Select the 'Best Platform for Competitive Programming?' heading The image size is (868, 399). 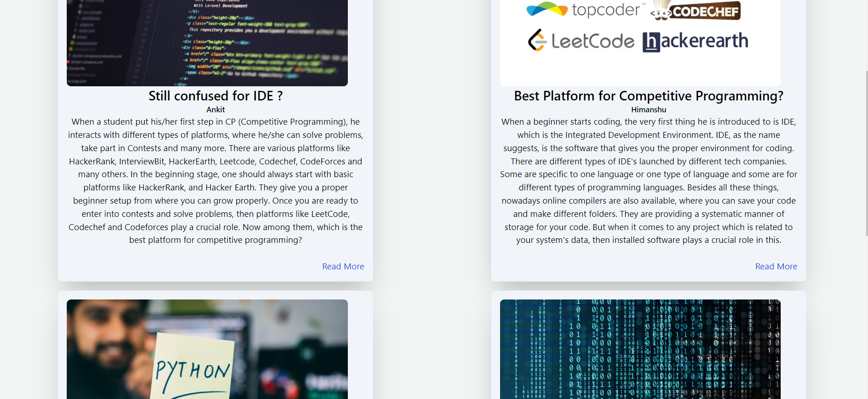(649, 96)
